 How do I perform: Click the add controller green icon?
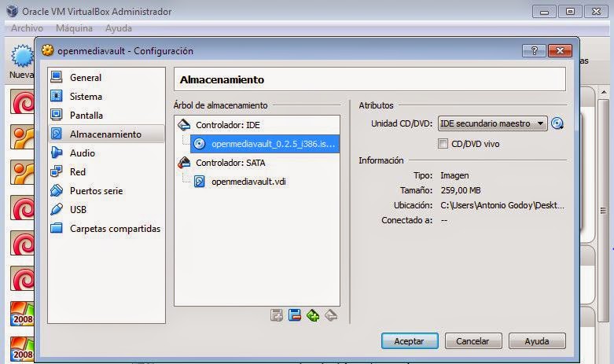click(313, 315)
